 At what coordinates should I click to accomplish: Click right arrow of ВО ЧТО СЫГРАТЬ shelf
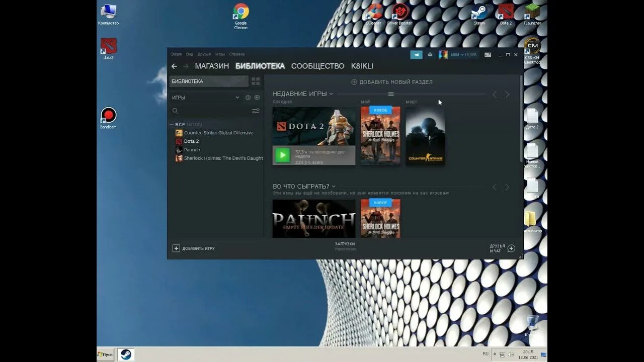tap(507, 187)
